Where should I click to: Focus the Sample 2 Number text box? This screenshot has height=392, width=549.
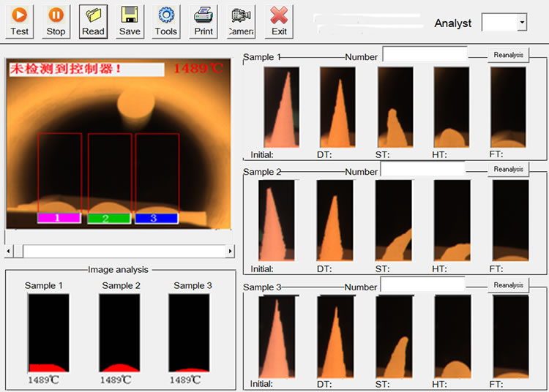tap(423, 170)
